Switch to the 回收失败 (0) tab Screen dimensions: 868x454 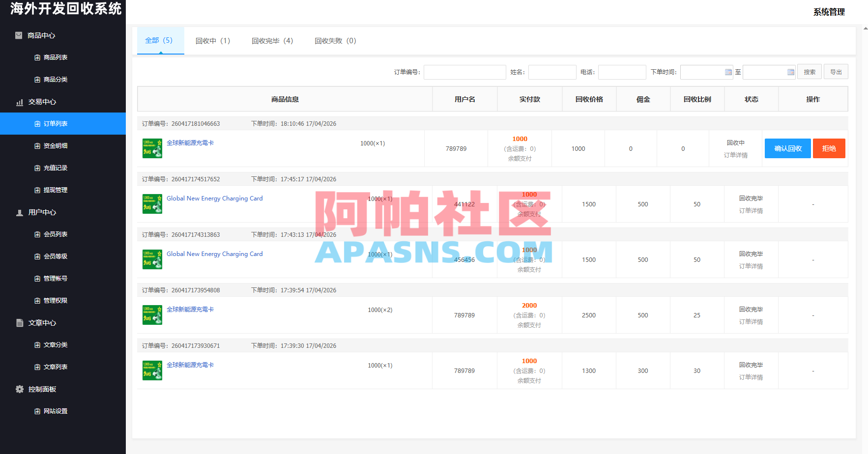(335, 41)
